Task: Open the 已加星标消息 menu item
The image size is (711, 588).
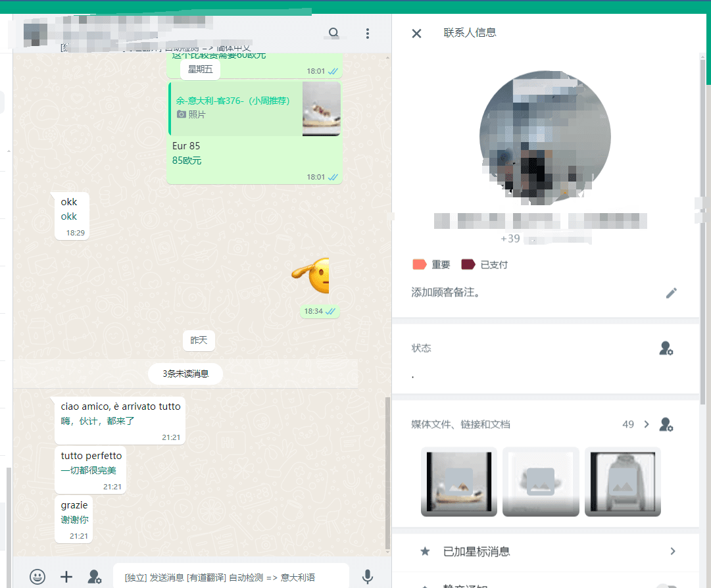Action: coord(477,551)
